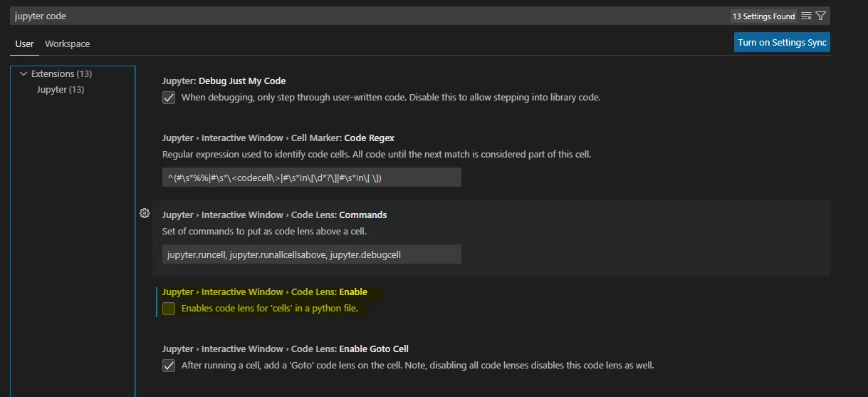Screen dimensions: 868x397
Task: Switch to the User settings tab
Action: [x=25, y=43]
